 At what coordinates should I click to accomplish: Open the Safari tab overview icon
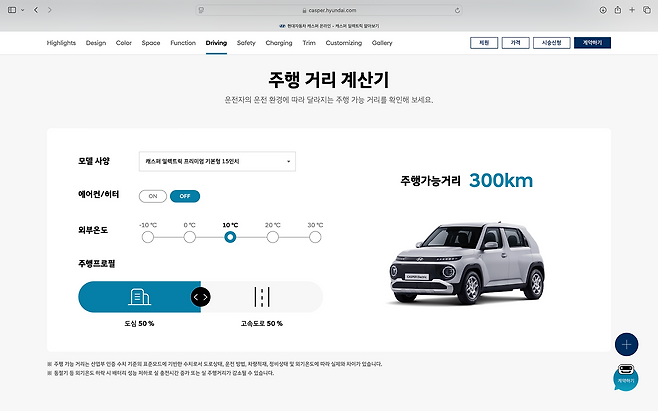645,9
